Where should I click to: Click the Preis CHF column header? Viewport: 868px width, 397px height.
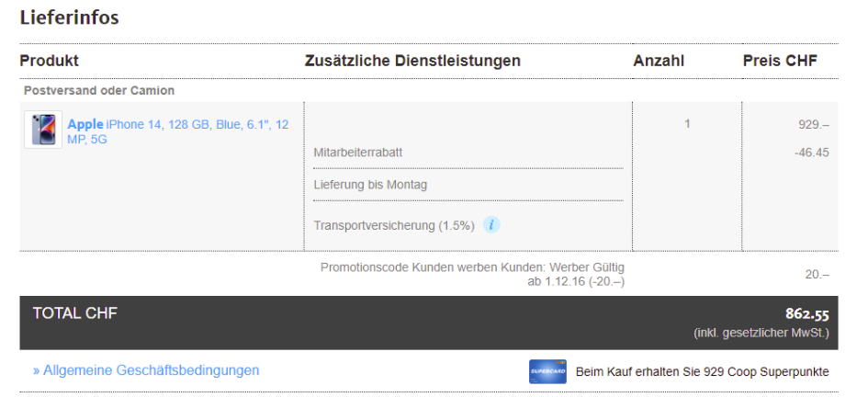point(780,61)
